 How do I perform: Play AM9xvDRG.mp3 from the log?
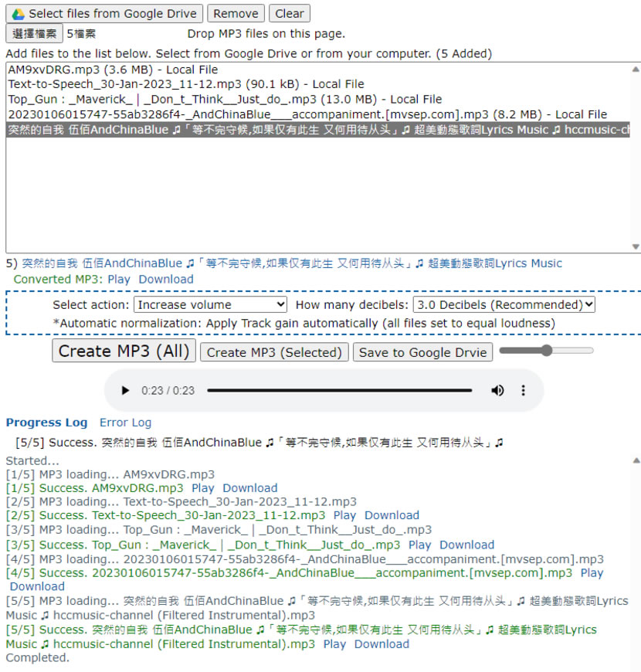point(202,488)
